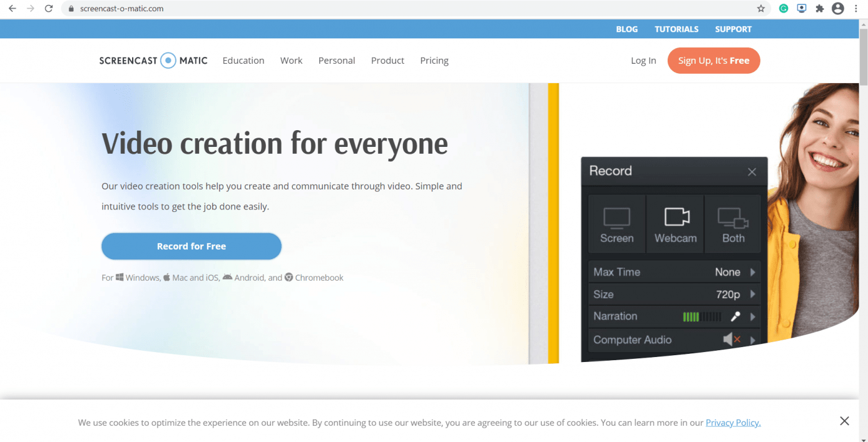Click the Narration audio level meter
This screenshot has height=442, width=868.
pos(702,317)
